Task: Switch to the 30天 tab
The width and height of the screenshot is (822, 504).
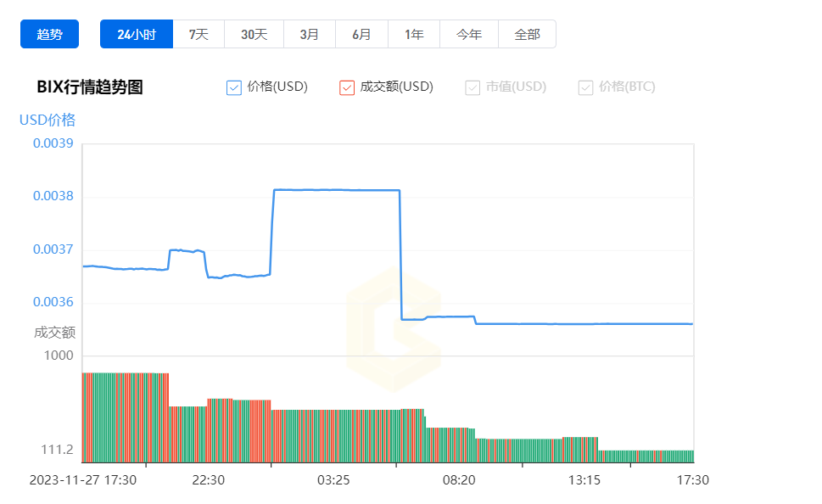Action: tap(252, 34)
